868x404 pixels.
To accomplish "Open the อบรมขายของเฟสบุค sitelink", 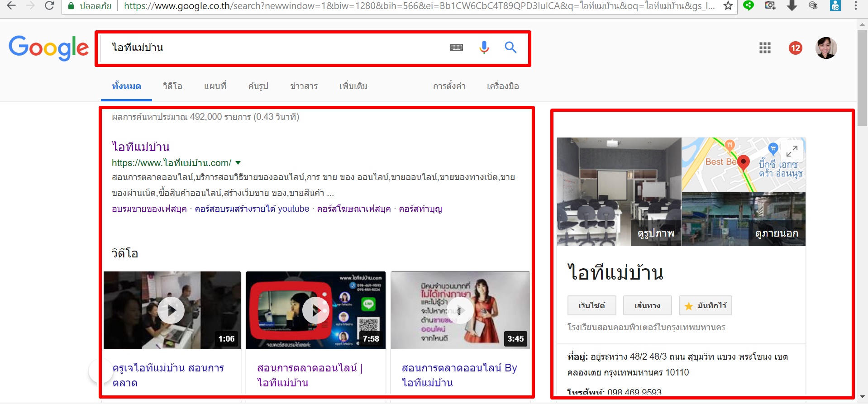I will (x=149, y=209).
